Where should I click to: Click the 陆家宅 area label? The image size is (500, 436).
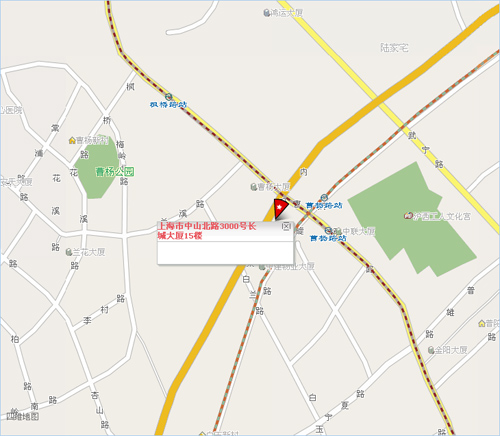click(x=394, y=48)
